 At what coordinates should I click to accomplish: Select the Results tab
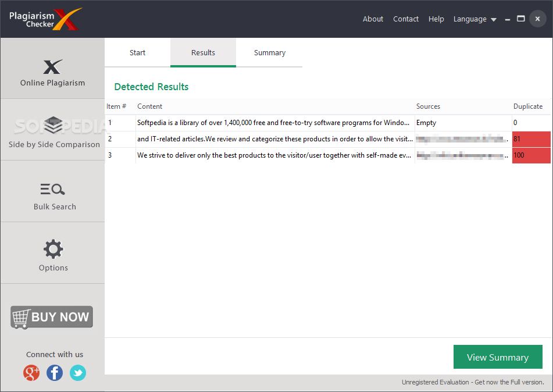(203, 52)
